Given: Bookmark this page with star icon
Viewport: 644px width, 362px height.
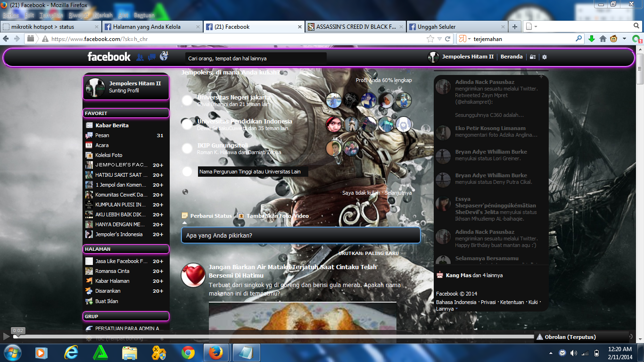Looking at the screenshot, I should 430,39.
